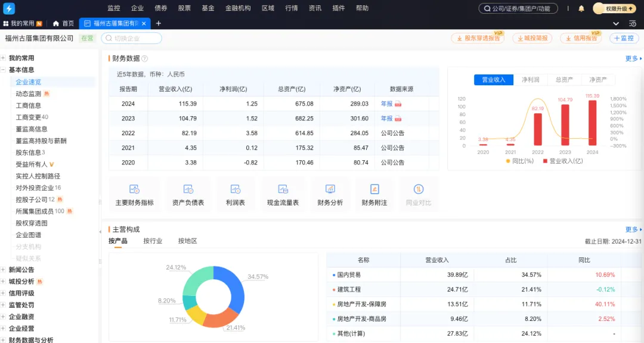Click the notification bell icon
The height and width of the screenshot is (343, 644).
pyautogui.click(x=581, y=8)
